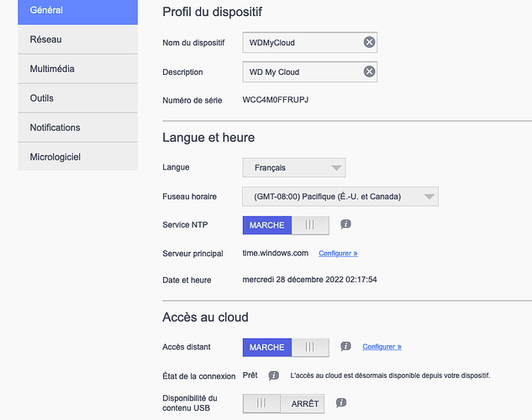This screenshot has height=420, width=532.
Task: Show info bubble for Accès distant
Action: (345, 346)
